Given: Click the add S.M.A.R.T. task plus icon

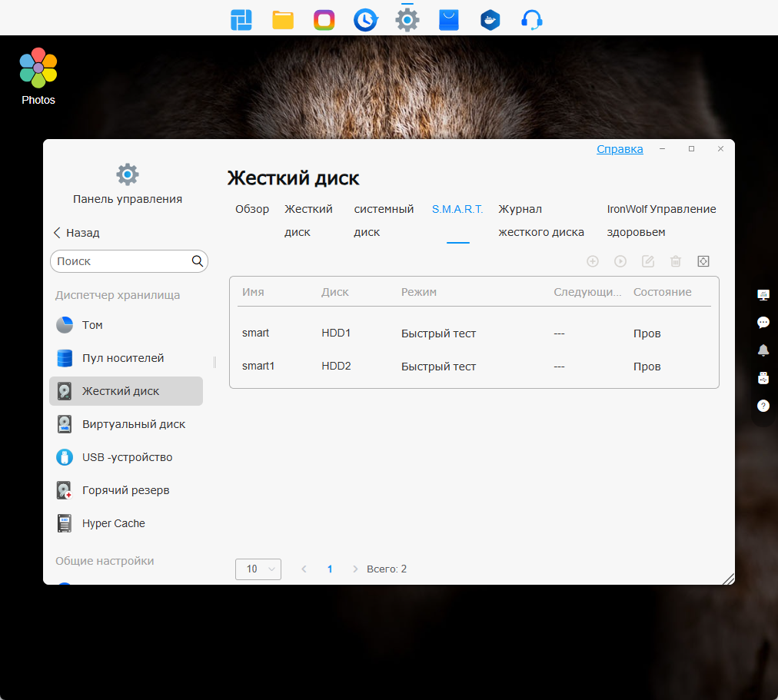Looking at the screenshot, I should pyautogui.click(x=593, y=261).
